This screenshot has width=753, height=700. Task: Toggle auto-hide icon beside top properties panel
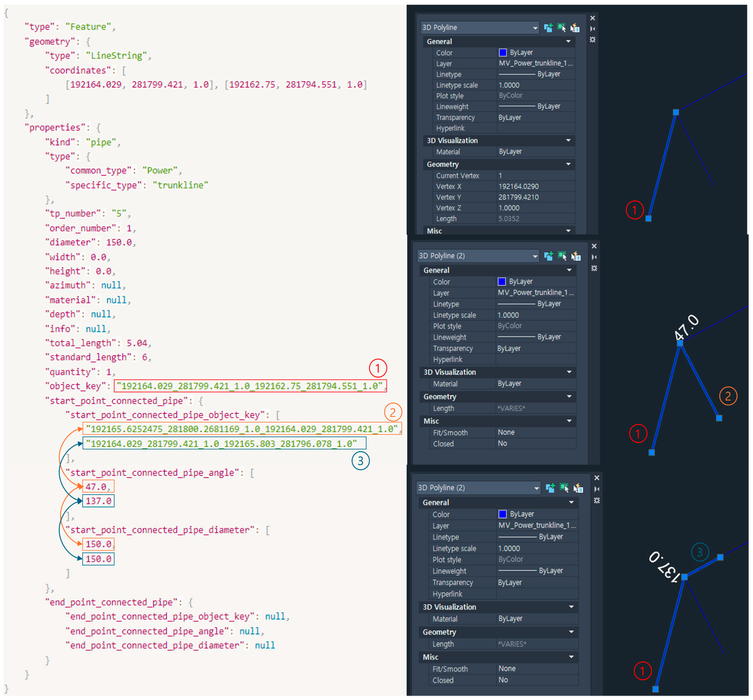coord(592,29)
